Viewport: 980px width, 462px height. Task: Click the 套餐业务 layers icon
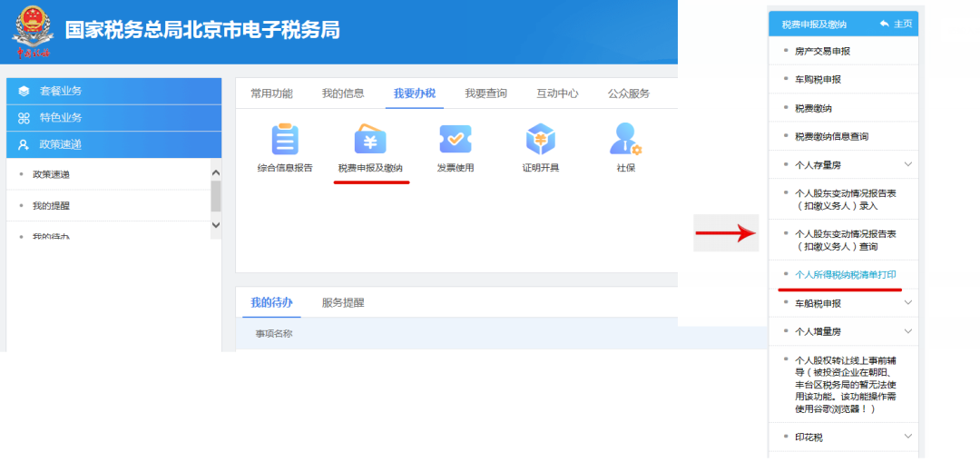[24, 92]
